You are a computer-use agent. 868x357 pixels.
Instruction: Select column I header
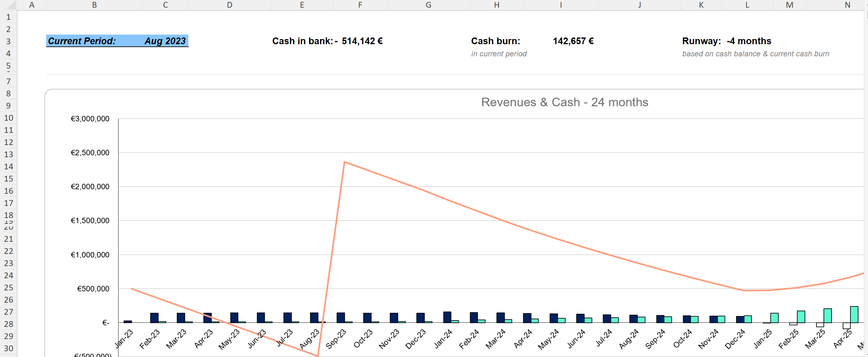(561, 5)
